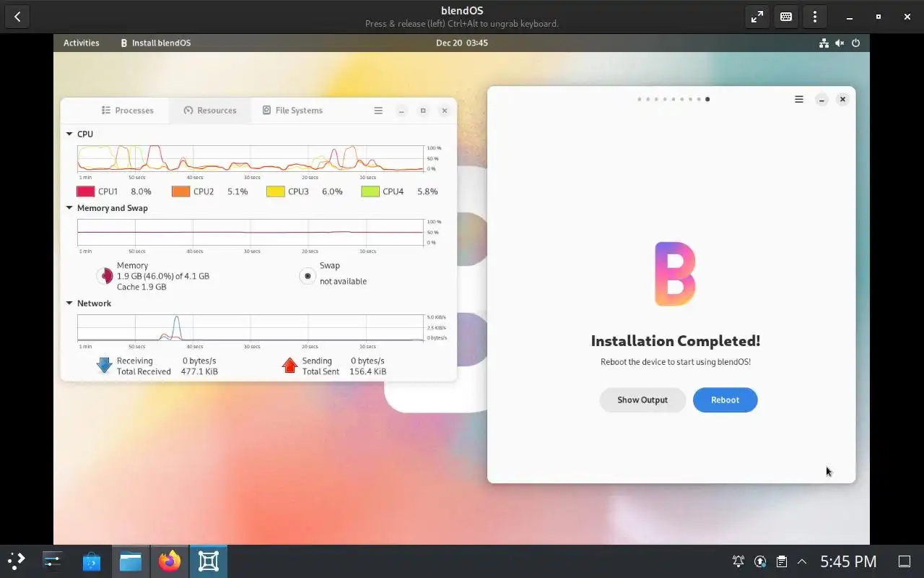This screenshot has height=578, width=924.
Task: Change the CPU1 red color swatch
Action: pos(86,191)
